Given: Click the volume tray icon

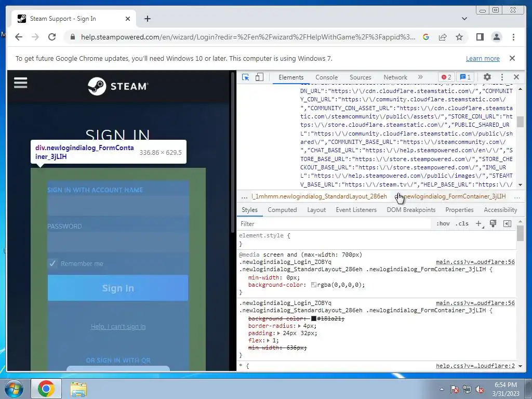Looking at the screenshot, I should [480, 389].
